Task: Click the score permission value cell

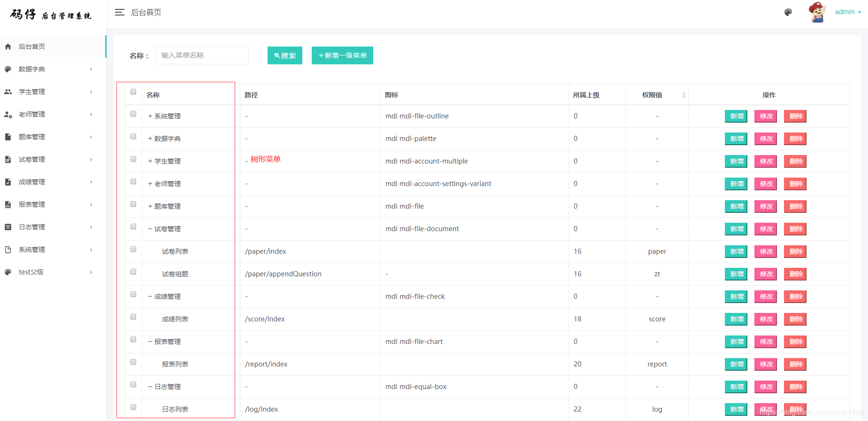Action: coord(657,319)
